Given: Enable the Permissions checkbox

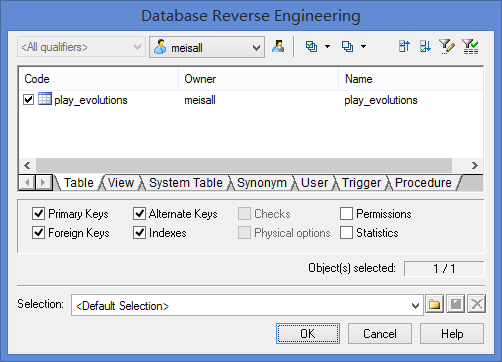Looking at the screenshot, I should click(x=346, y=214).
